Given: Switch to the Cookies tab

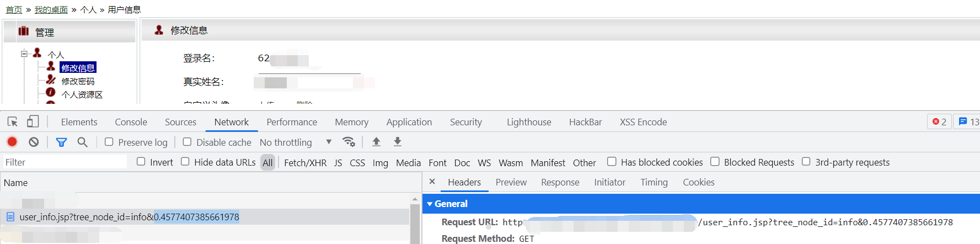Looking at the screenshot, I should click(698, 182).
